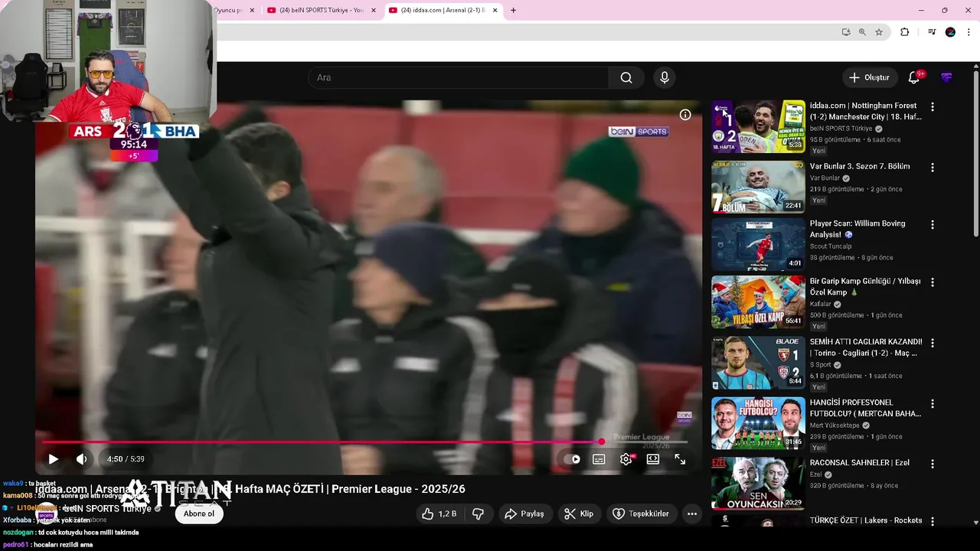The width and height of the screenshot is (980, 551).
Task: Open Chrome profile avatar
Action: click(950, 32)
